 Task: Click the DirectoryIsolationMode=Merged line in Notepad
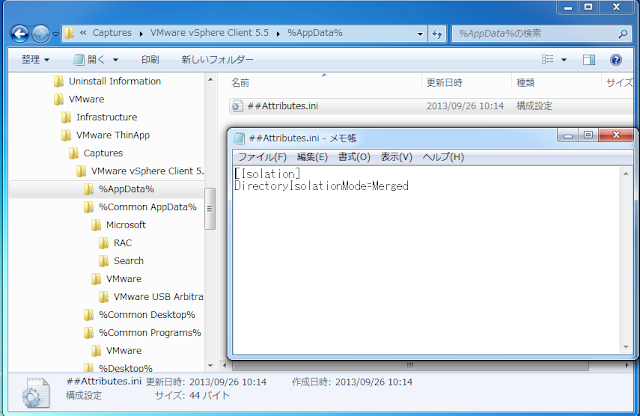click(321, 186)
